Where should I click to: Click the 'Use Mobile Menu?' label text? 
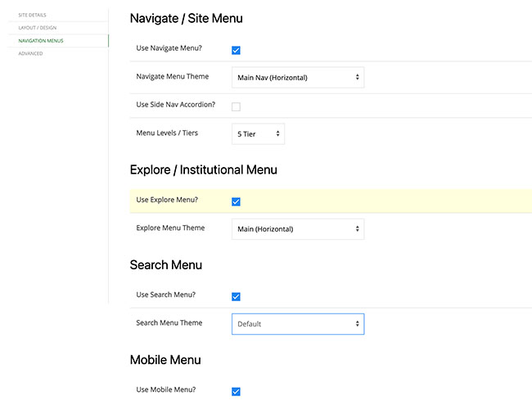(x=166, y=390)
